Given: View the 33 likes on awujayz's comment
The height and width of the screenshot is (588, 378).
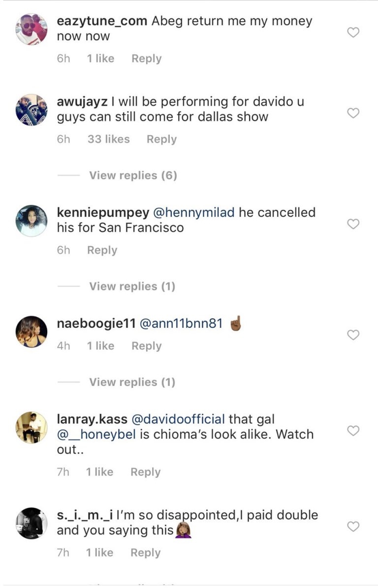Looking at the screenshot, I should [x=108, y=139].
